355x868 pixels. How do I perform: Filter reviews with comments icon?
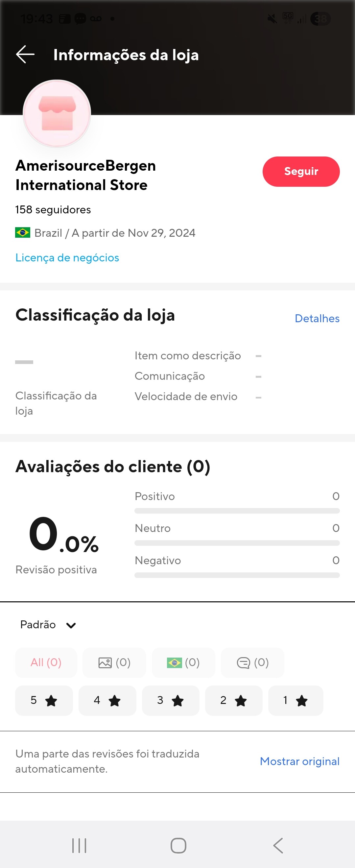pyautogui.click(x=252, y=663)
